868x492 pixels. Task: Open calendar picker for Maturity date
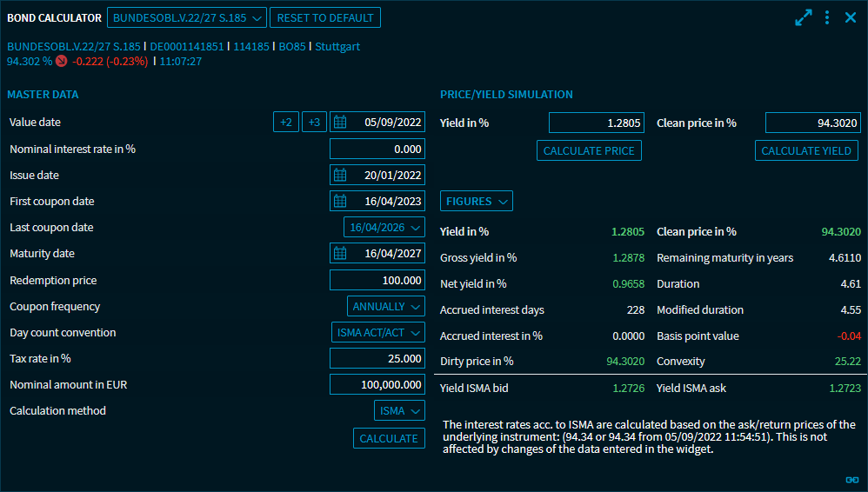(x=340, y=254)
